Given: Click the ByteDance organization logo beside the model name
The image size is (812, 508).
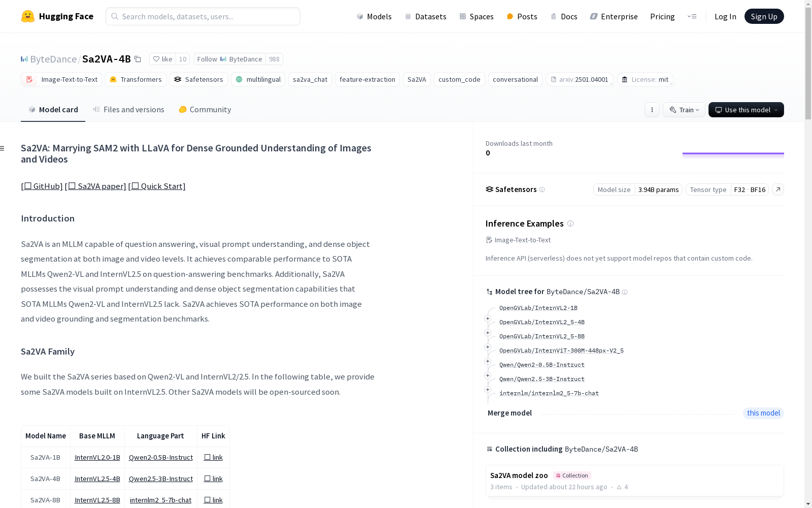Looking at the screenshot, I should [x=24, y=59].
